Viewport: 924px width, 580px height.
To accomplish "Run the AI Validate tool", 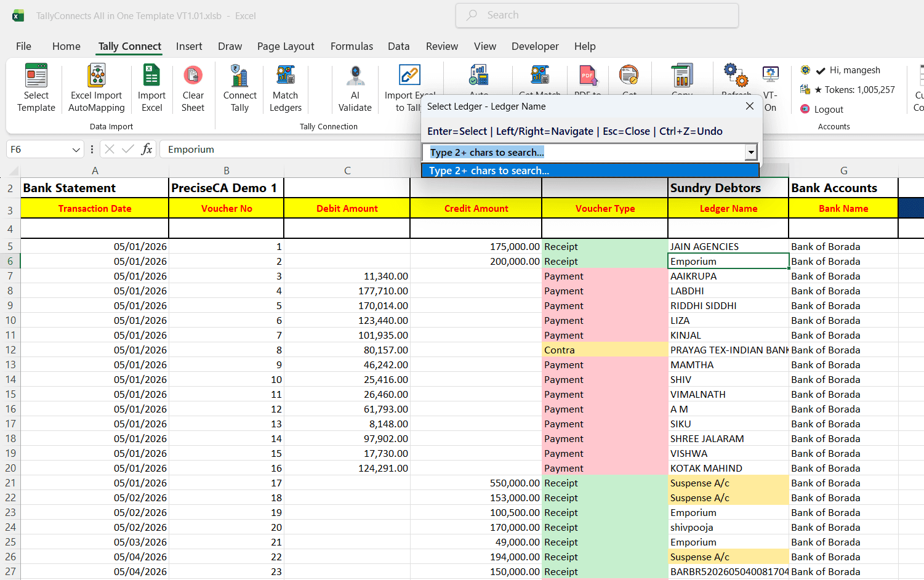I will tap(355, 88).
